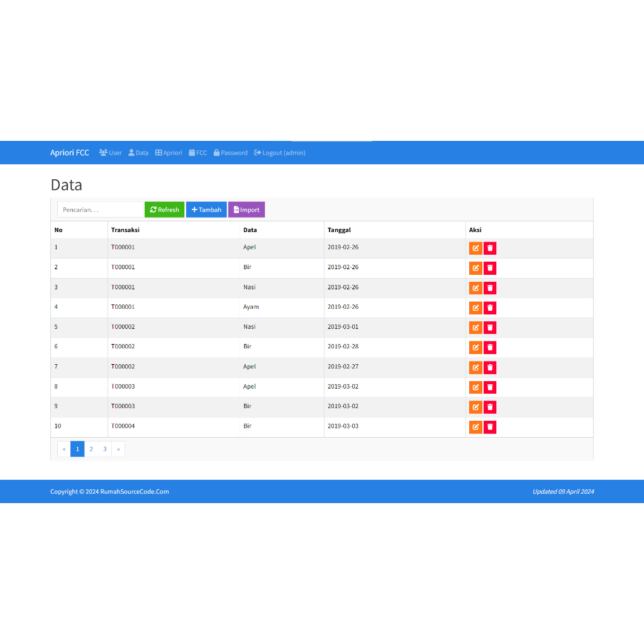Go to next page arrow

coord(118,449)
